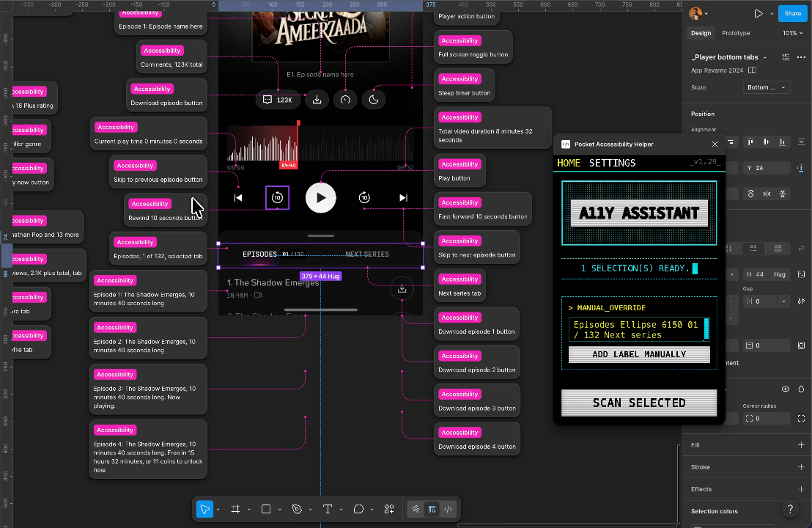Open the help question mark button
Screen dimensions: 812x528
pos(790,510)
